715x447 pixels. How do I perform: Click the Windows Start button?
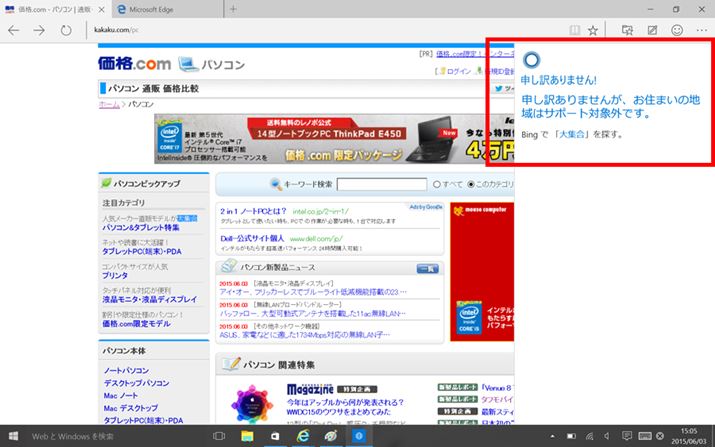(14, 436)
